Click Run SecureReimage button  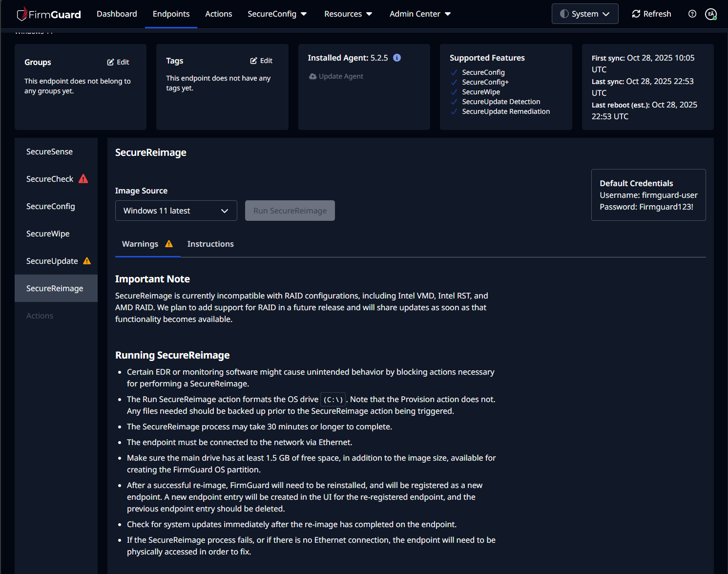(290, 211)
